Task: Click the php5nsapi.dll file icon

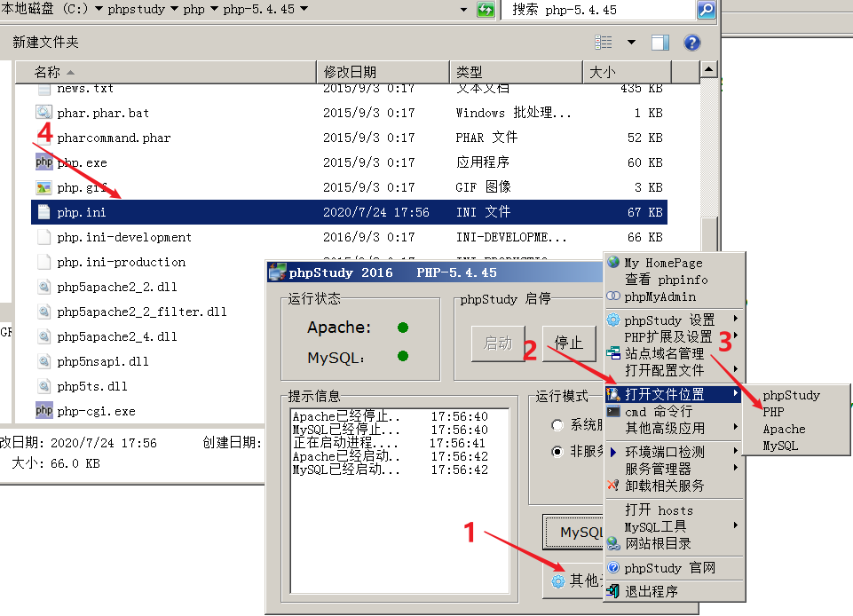Action: tap(44, 361)
